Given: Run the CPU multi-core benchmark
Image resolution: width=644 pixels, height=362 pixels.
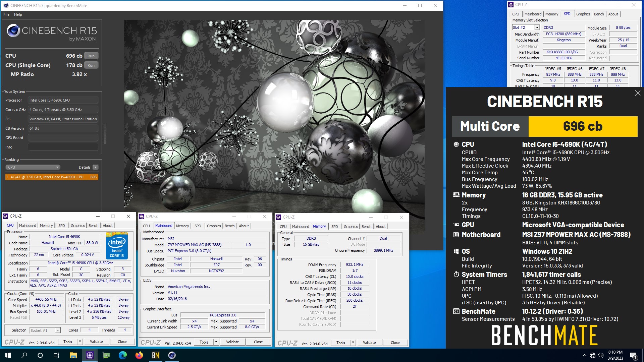Looking at the screenshot, I should click(91, 56).
